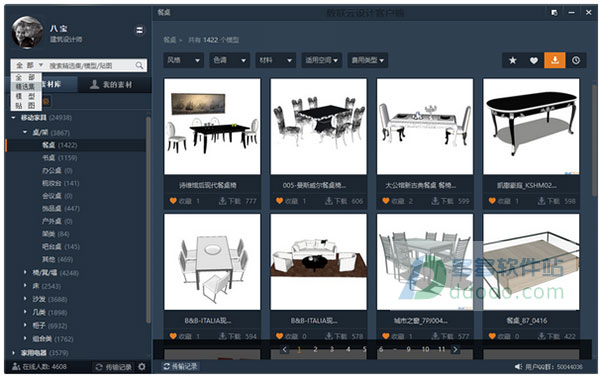
Task: Select 吧台桌 (145) in category tree
Action: coord(60,247)
